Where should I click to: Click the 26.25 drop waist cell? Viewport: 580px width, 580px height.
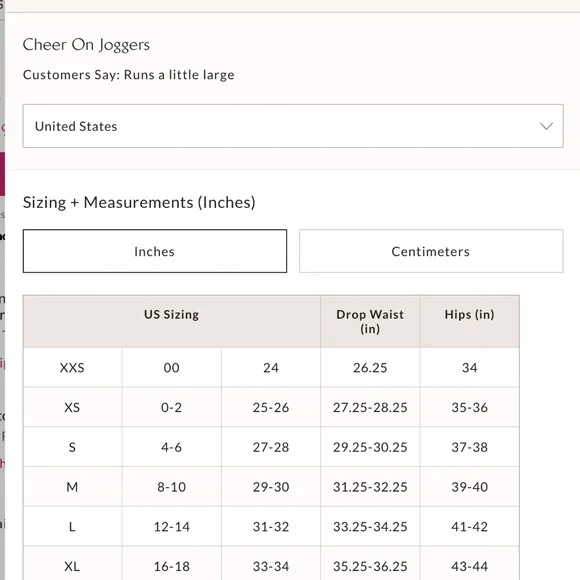point(370,367)
